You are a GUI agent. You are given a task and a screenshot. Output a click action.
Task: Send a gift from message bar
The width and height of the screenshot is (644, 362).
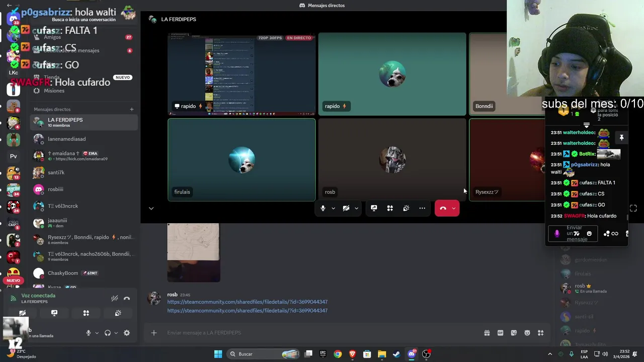pyautogui.click(x=487, y=333)
